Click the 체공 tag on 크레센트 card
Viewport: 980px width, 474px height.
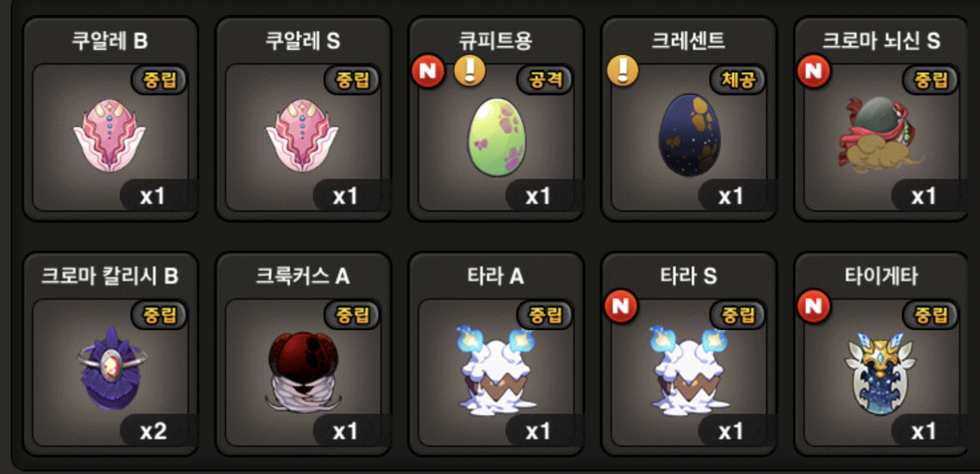tap(738, 80)
